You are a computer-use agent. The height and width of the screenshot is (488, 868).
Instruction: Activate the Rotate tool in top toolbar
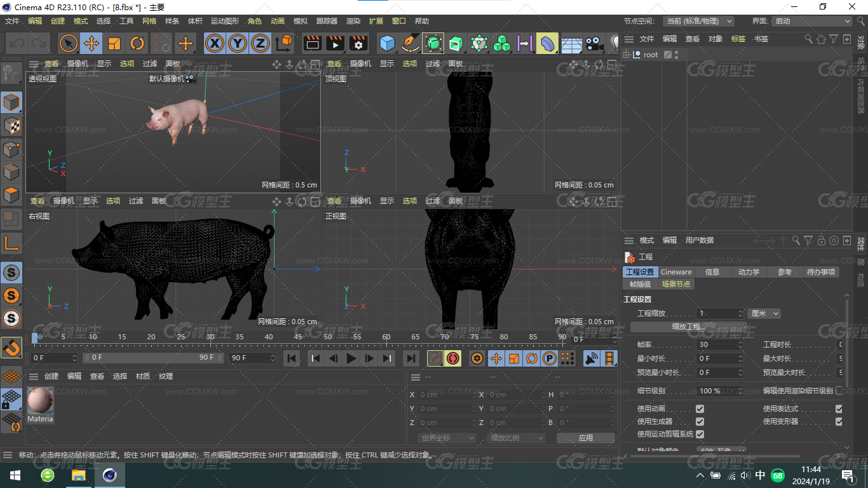click(x=137, y=43)
